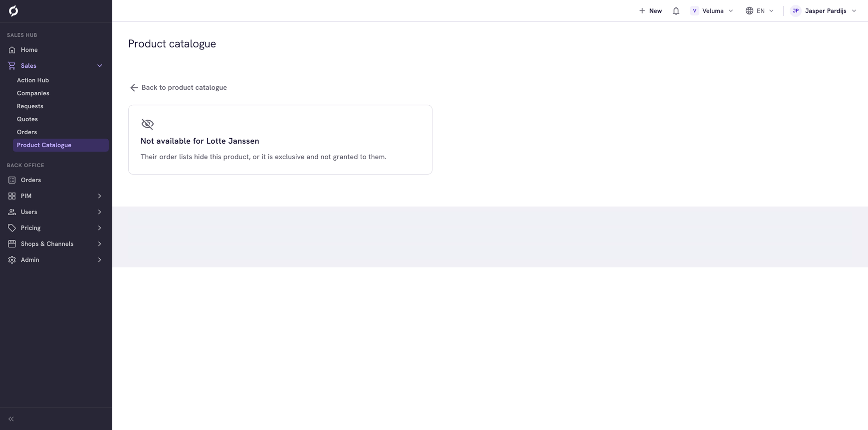Click the PIM grid icon

coord(12,196)
